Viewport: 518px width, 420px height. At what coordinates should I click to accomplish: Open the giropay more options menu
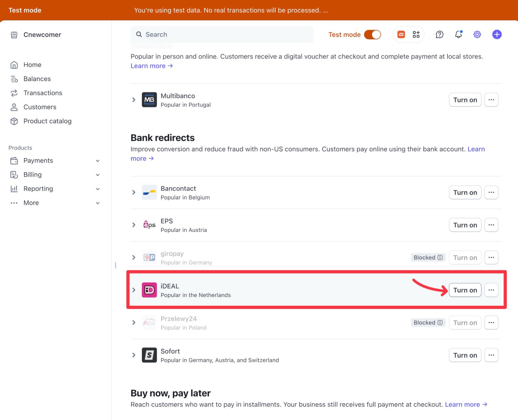(491, 257)
